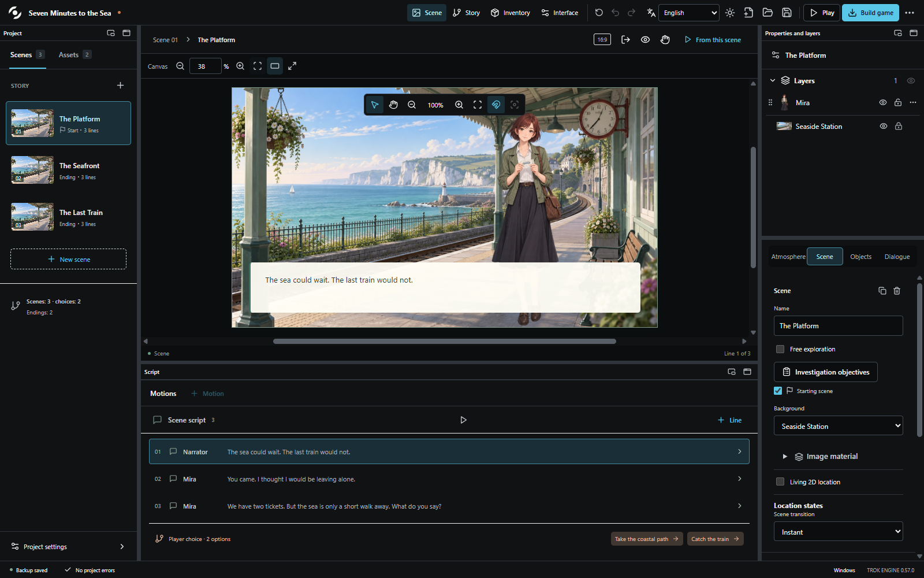Hide the Mira layer
Screen dimensions: 924x578
pos(883,102)
